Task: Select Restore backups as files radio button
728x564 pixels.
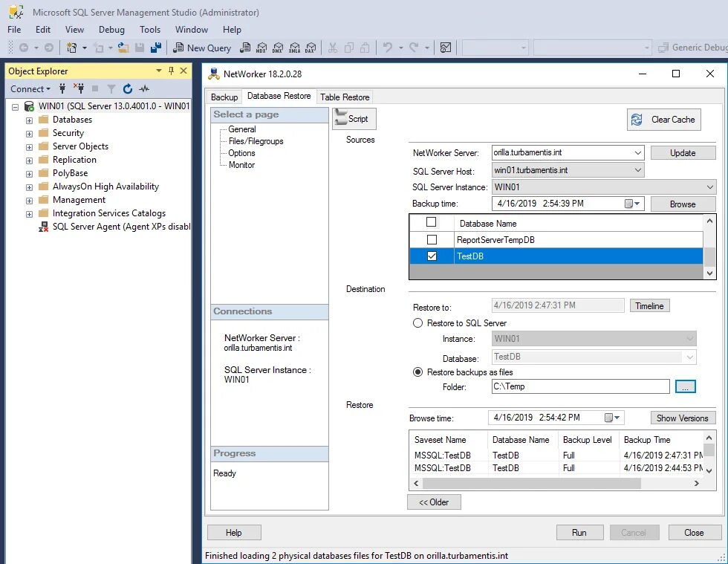Action: [417, 372]
